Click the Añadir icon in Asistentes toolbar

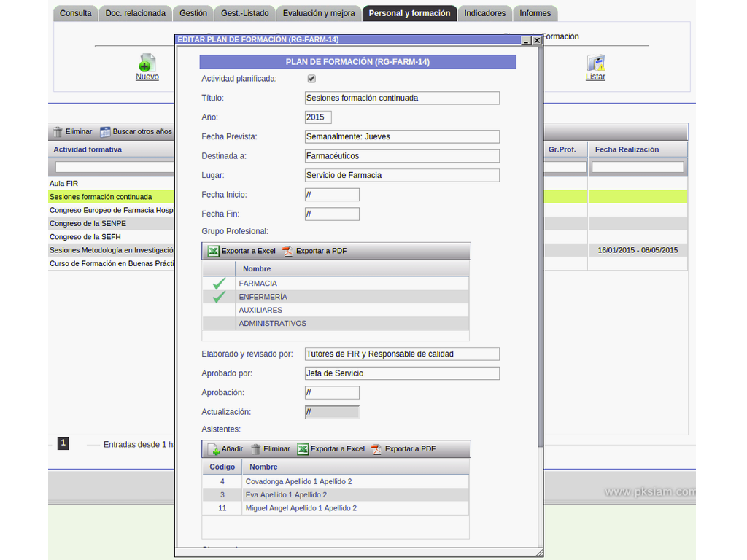pos(214,449)
